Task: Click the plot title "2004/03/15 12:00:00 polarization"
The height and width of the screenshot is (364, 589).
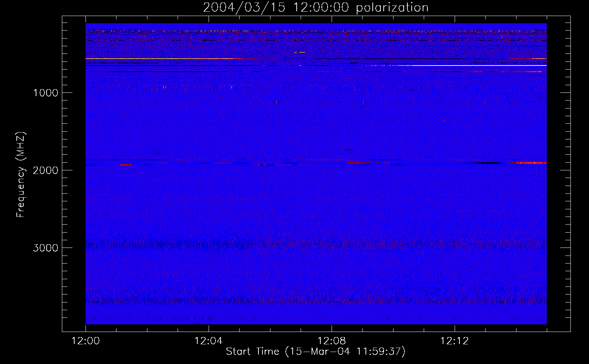Action: [x=316, y=7]
